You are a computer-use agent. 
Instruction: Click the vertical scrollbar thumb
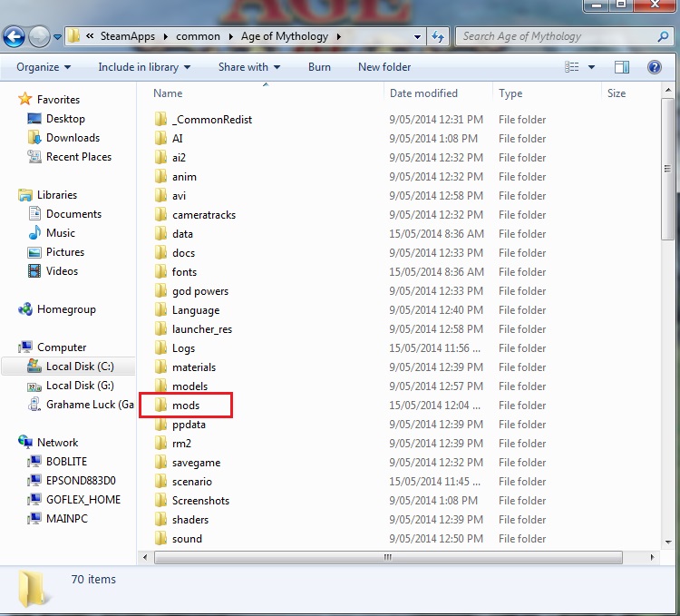(x=667, y=169)
